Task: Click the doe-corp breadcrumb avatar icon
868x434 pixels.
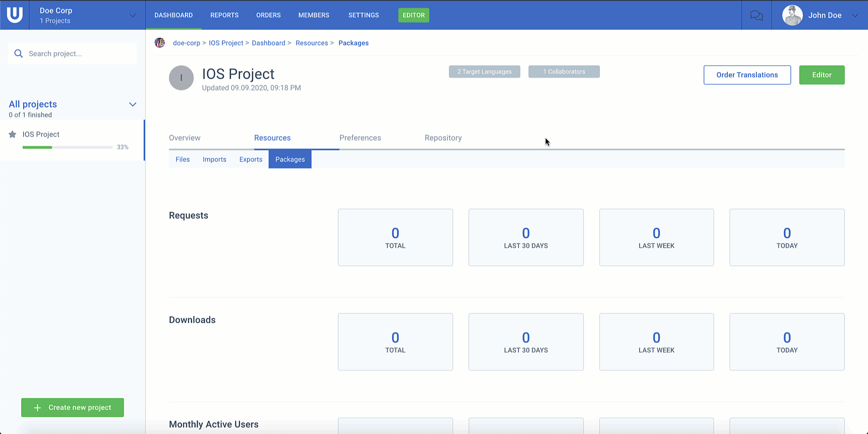Action: pos(160,43)
